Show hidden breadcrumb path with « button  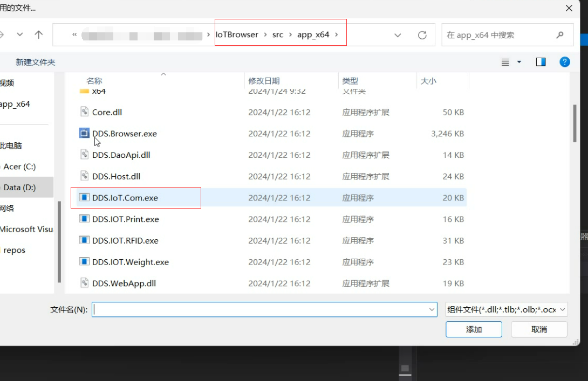(74, 34)
